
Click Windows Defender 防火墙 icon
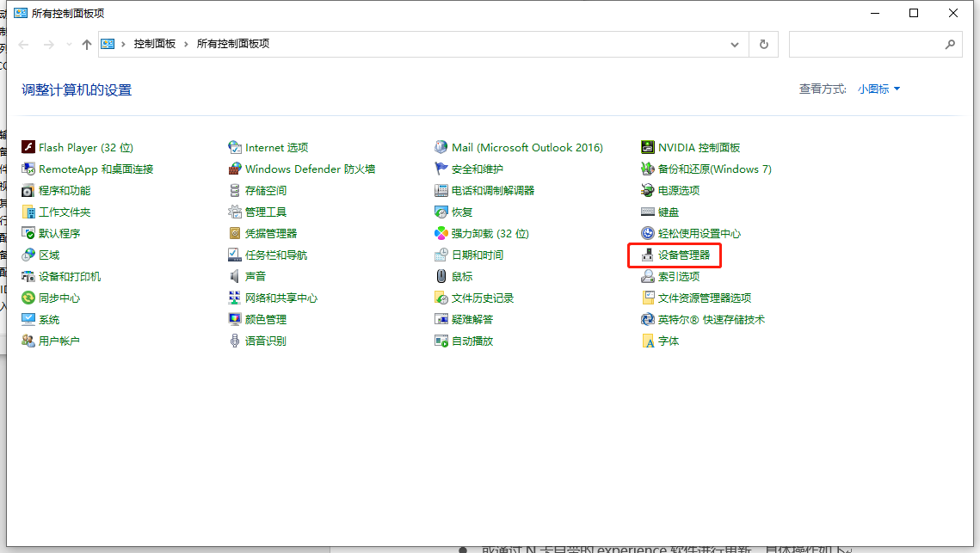coord(234,169)
